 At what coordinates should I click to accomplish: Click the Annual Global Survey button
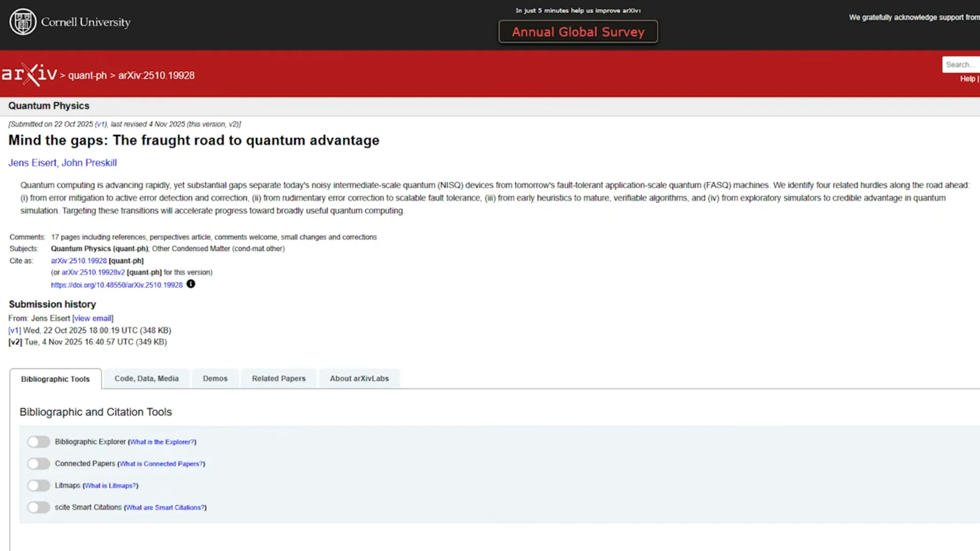(578, 32)
